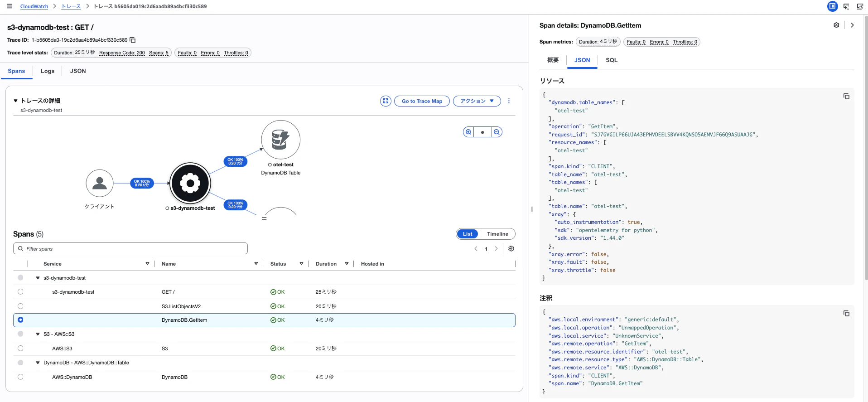Go to CloudWatch breadcrumb link

click(x=34, y=6)
